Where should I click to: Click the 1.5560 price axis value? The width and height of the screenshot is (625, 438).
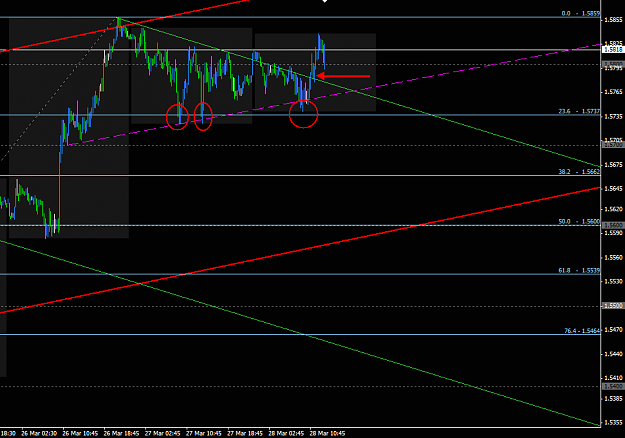tap(613, 257)
